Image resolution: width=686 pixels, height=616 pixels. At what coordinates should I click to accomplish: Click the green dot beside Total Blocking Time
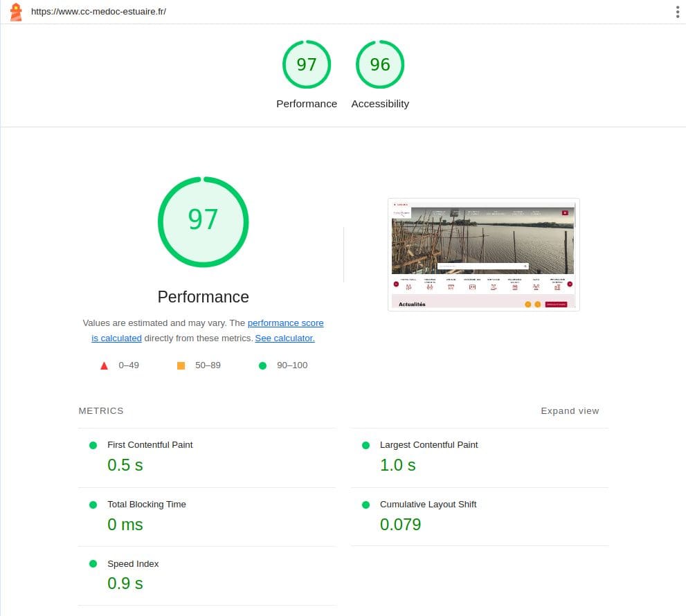[93, 505]
